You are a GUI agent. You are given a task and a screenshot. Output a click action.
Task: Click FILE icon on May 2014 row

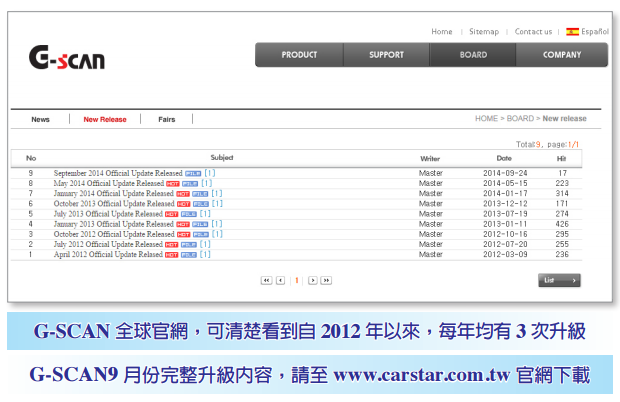pyautogui.click(x=190, y=184)
